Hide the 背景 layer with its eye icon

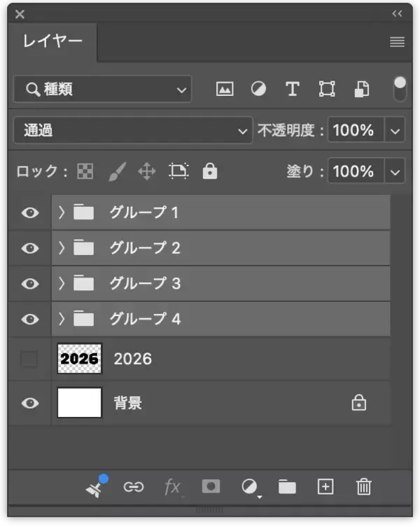[30, 403]
